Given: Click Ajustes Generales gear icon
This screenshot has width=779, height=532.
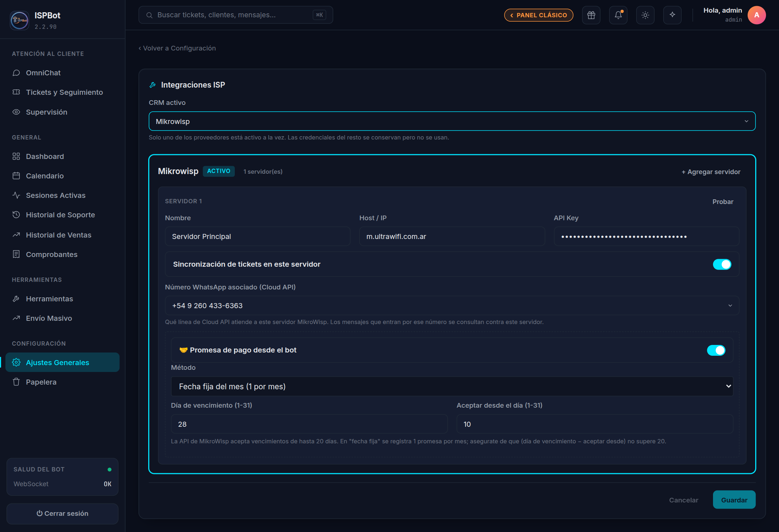Looking at the screenshot, I should click(16, 363).
